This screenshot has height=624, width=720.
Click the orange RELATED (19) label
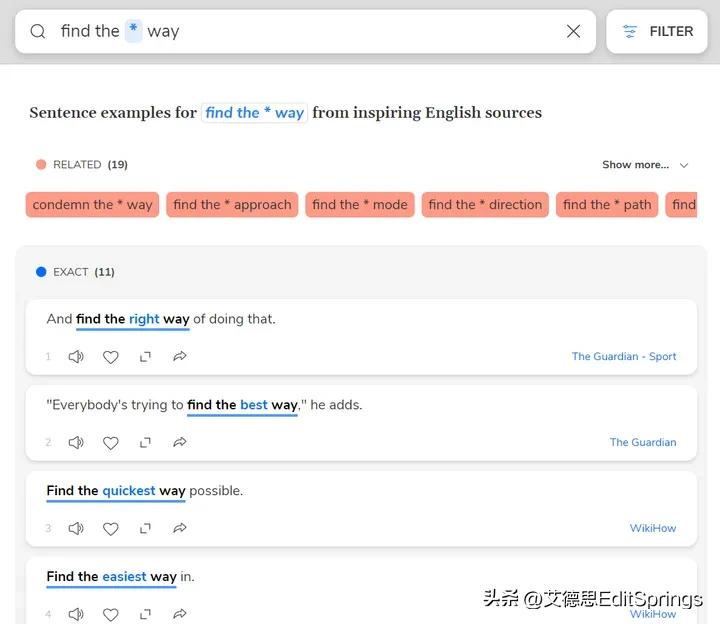82,164
